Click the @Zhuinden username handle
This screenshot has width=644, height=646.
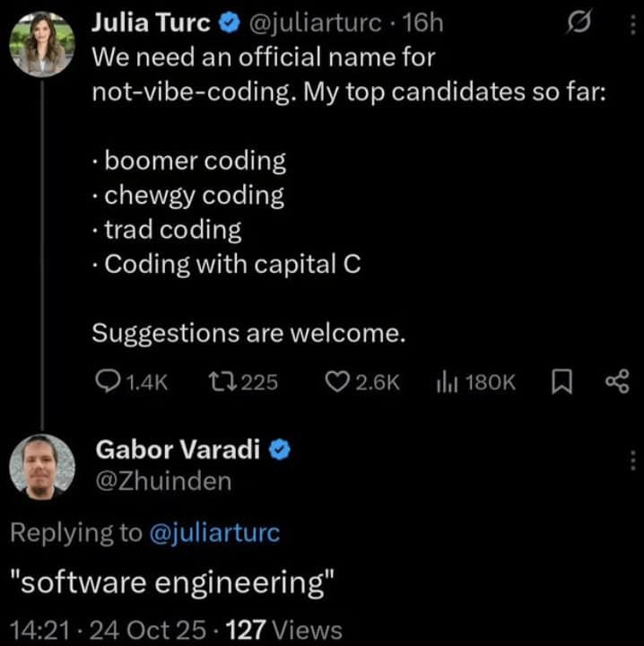[161, 481]
